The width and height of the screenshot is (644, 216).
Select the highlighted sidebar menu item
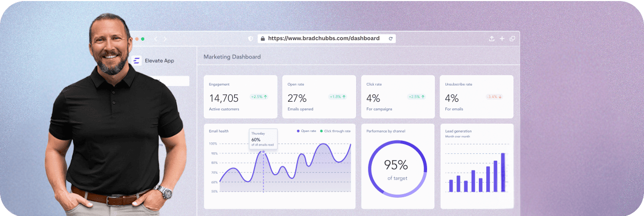tap(172, 81)
